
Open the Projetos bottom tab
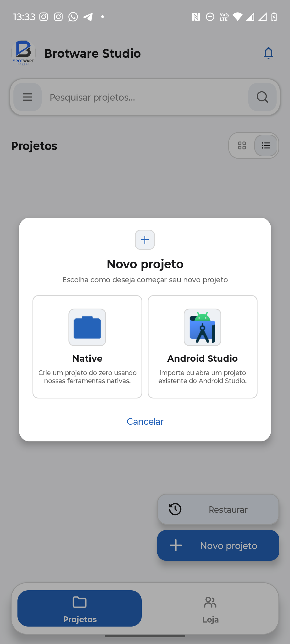[79, 608]
